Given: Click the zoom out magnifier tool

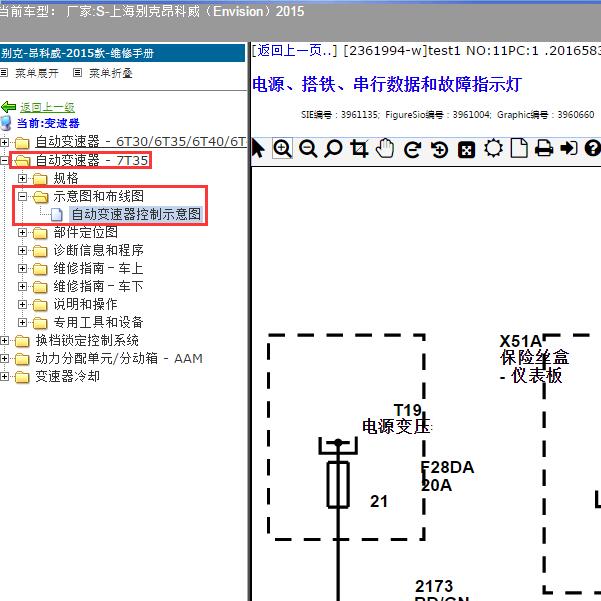Looking at the screenshot, I should [308, 149].
